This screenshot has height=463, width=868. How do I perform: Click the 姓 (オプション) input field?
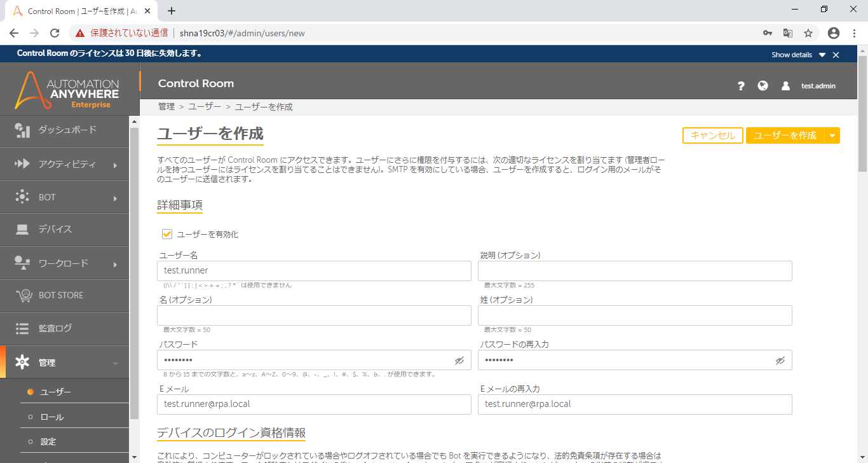click(635, 315)
